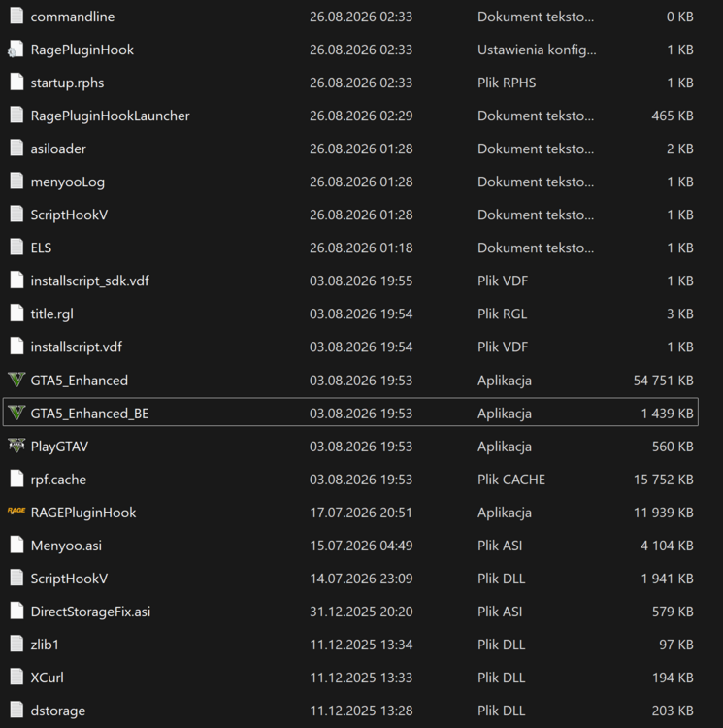Screen dimensions: 723x728
Task: Select the GTA5_Enhanced_BE file name
Action: pos(89,414)
